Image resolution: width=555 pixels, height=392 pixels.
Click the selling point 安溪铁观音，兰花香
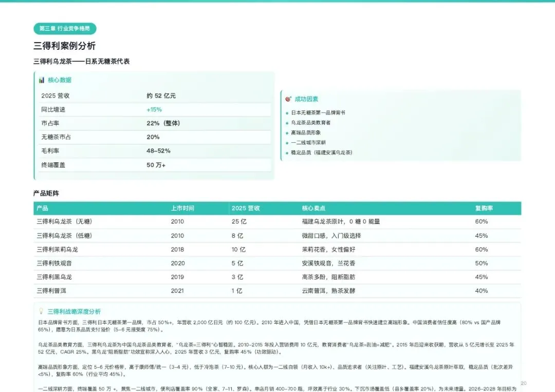328,264
